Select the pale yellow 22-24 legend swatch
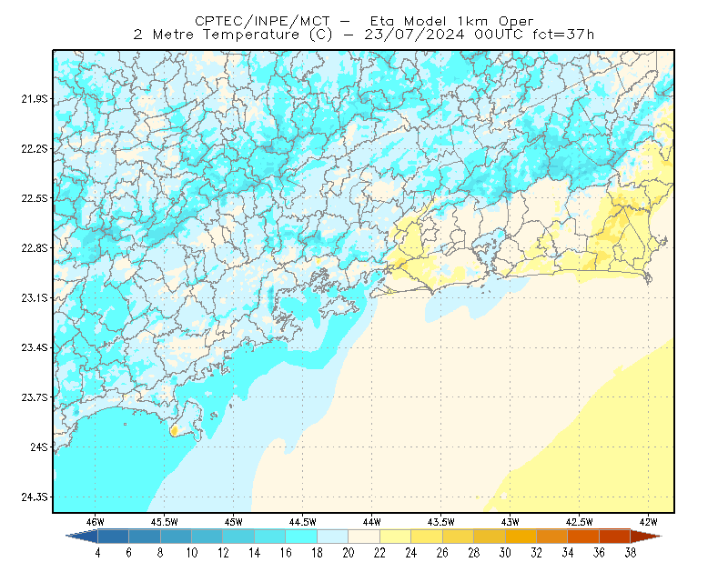Screen dimensions: 728x562 tap(395, 536)
